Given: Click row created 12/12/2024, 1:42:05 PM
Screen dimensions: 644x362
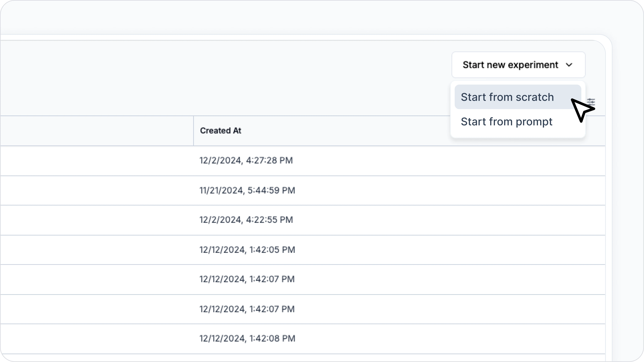Looking at the screenshot, I should (247, 250).
